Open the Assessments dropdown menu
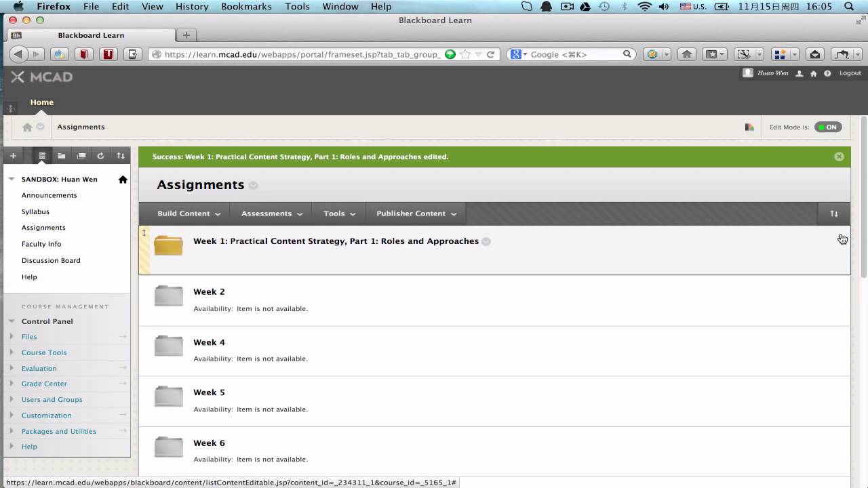Image resolution: width=868 pixels, height=488 pixels. tap(272, 213)
